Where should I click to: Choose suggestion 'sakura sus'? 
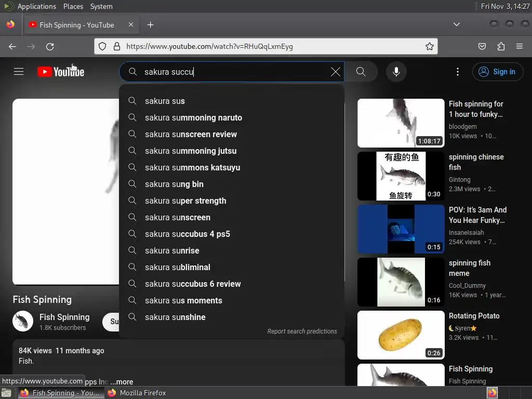coord(232,101)
